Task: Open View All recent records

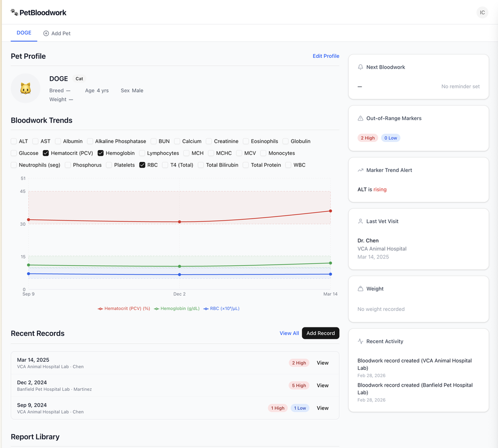Action: pyautogui.click(x=289, y=333)
